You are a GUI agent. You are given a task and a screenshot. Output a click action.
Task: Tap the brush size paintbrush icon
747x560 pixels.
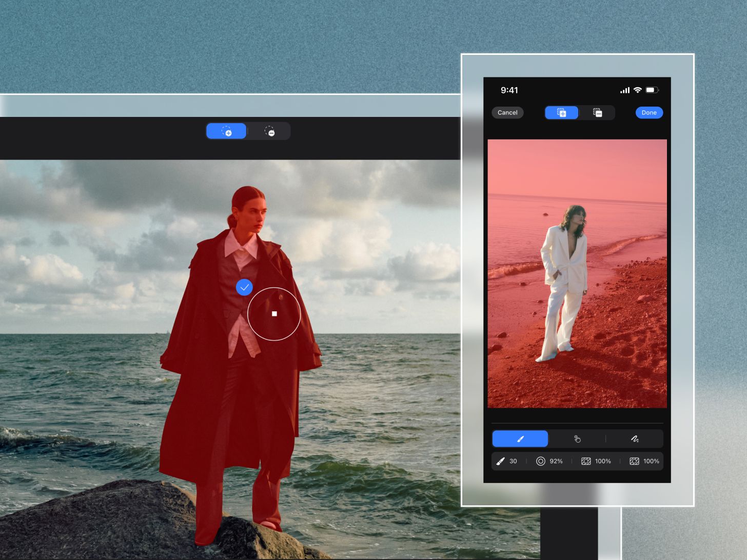tap(500, 461)
